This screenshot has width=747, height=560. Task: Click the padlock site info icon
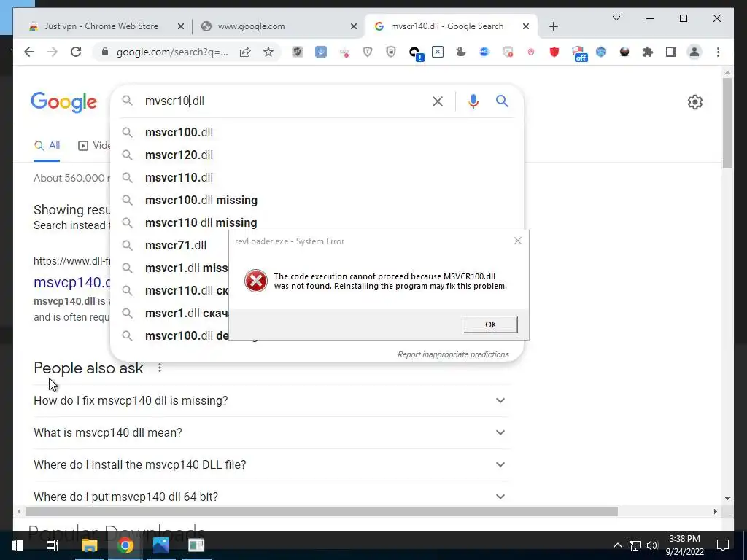coord(105,52)
